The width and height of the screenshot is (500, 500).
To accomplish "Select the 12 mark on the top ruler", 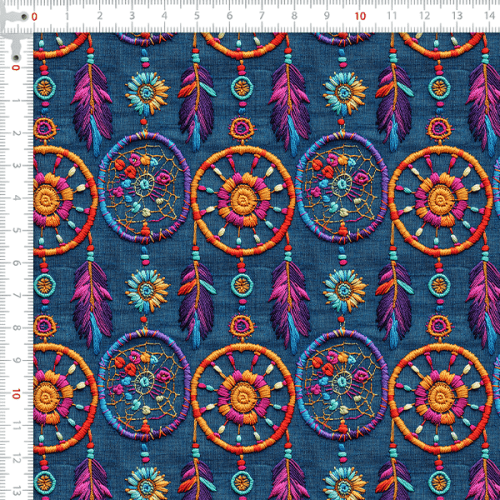I will (x=424, y=16).
